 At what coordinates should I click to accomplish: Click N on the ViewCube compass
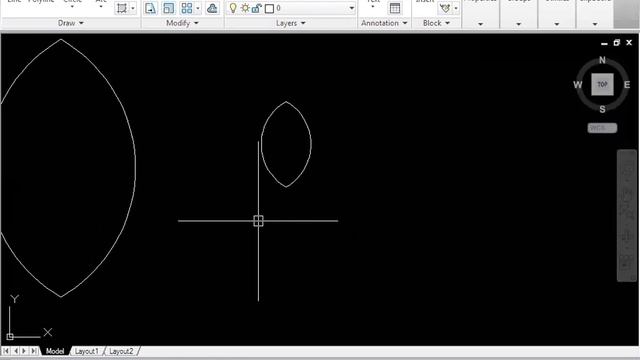602,60
